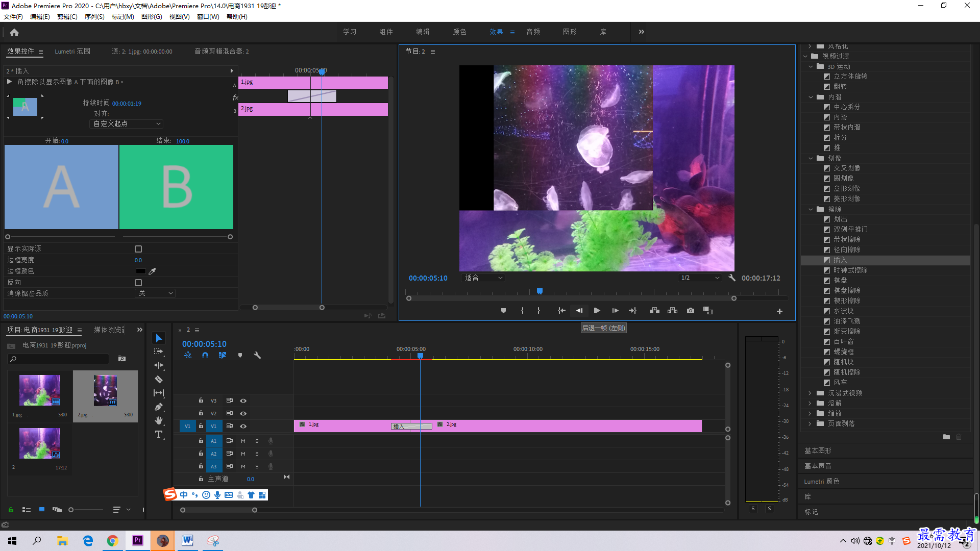Mute track A1
980x551 pixels.
(x=243, y=441)
